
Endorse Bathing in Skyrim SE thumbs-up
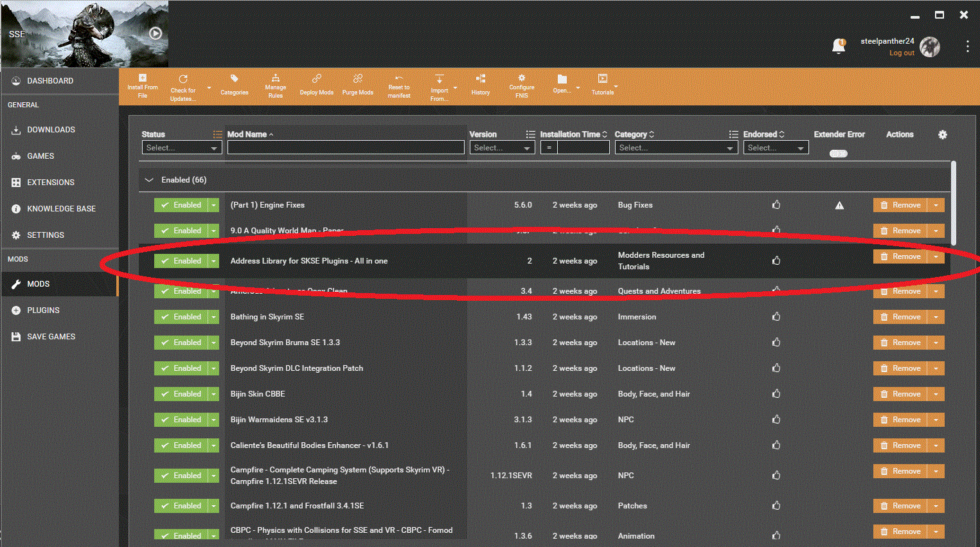[x=776, y=316]
